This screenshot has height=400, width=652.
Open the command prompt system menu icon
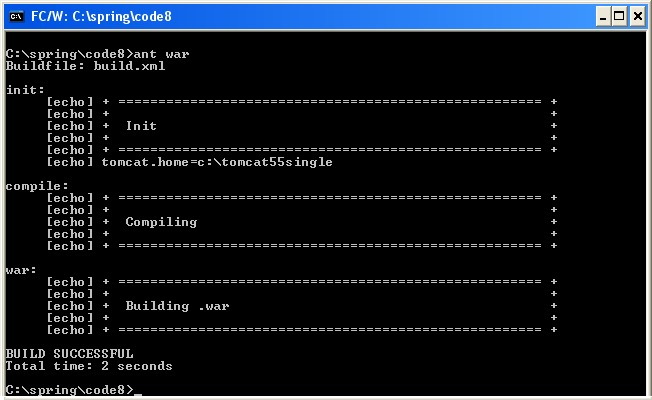click(x=17, y=17)
